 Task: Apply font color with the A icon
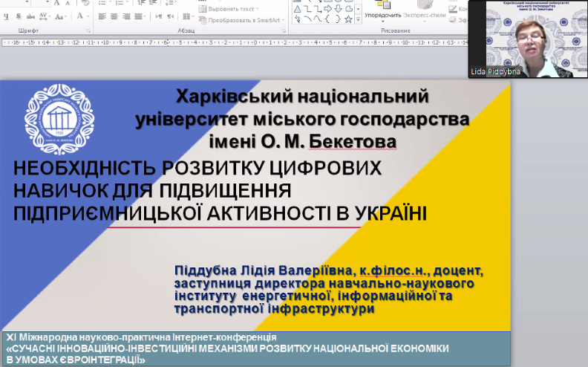pyautogui.click(x=79, y=16)
